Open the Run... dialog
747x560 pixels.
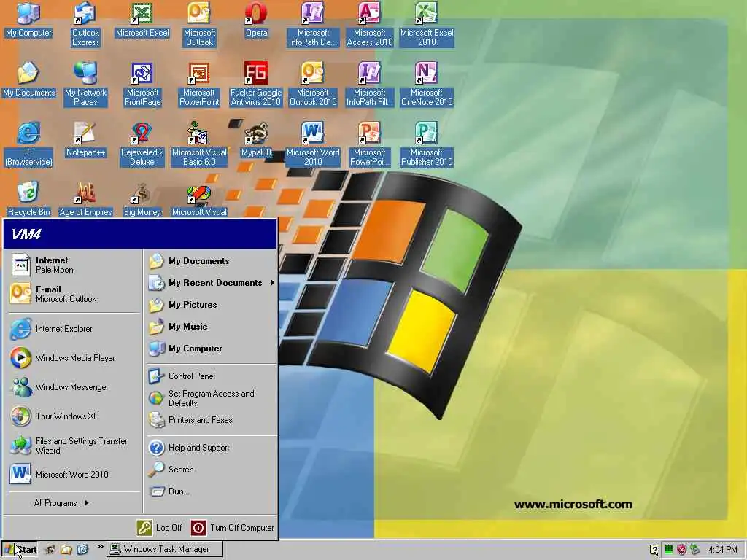[212, 491]
